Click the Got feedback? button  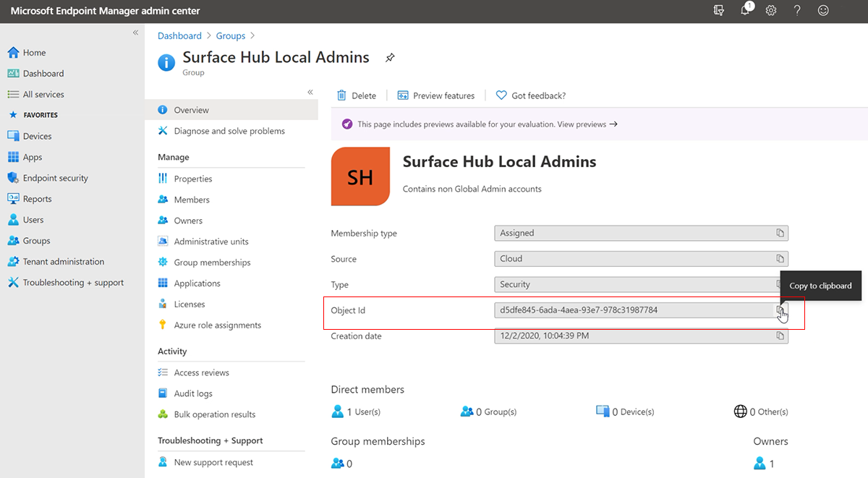pyautogui.click(x=530, y=95)
